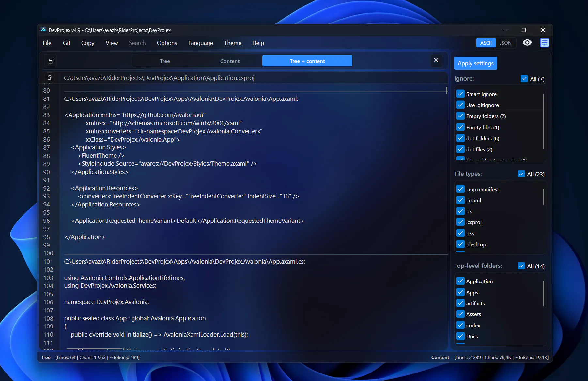Open the Copy menu
588x381 pixels.
click(88, 43)
